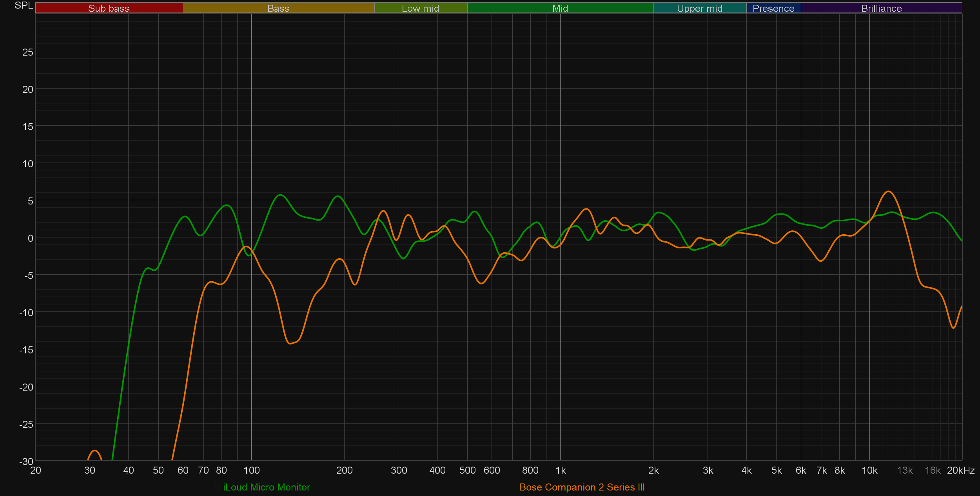Image resolution: width=980 pixels, height=496 pixels.
Task: Click the 20 Hz frequency axis label
Action: (x=36, y=470)
